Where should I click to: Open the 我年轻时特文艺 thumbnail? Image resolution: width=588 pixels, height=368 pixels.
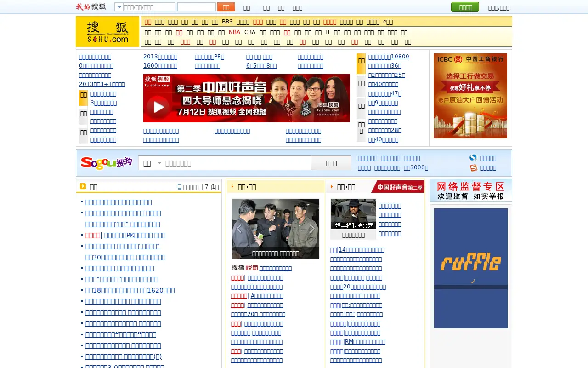(x=353, y=214)
